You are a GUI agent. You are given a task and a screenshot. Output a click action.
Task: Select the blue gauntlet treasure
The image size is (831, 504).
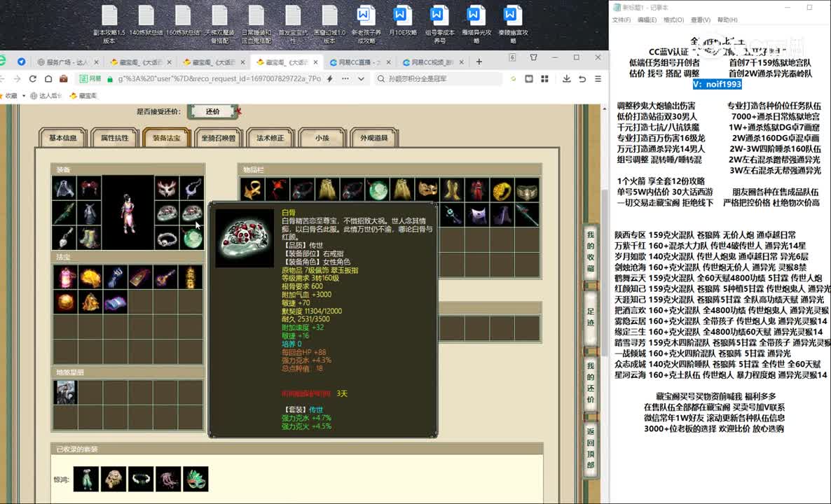coord(114,277)
